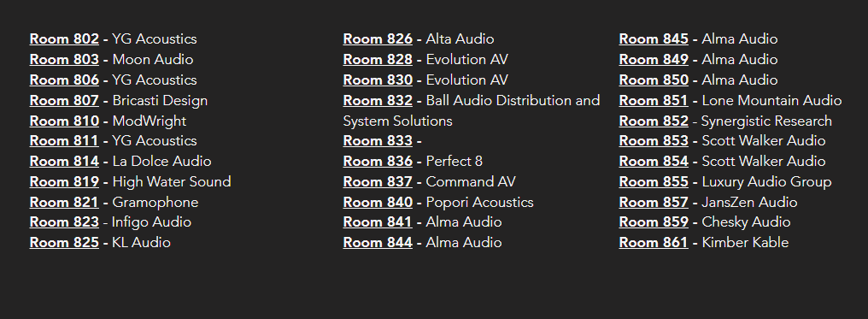Screen dimensions: 868x319
Task: Select the Room 810 ModWright link
Action: 64,121
